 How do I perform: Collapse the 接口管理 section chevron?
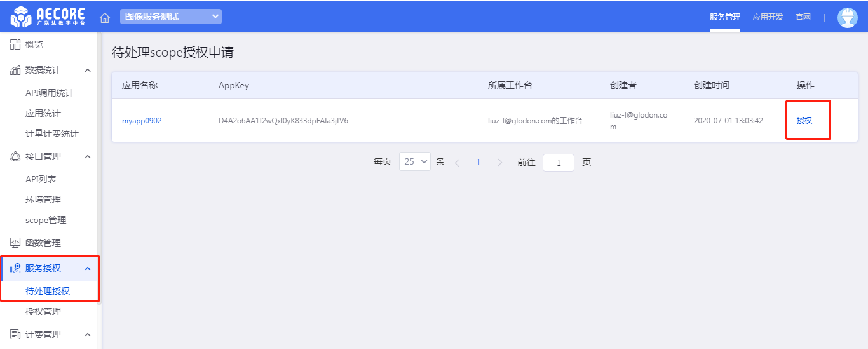pyautogui.click(x=88, y=157)
